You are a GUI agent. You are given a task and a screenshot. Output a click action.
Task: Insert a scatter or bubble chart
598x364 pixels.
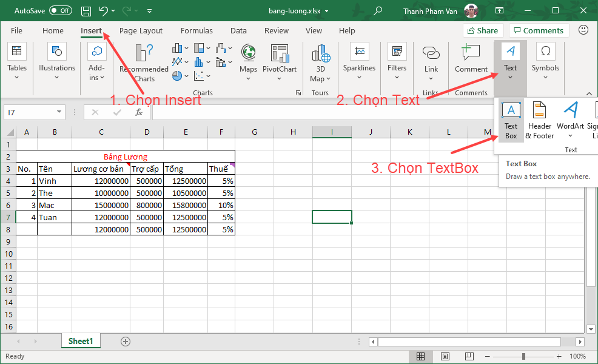pos(202,76)
